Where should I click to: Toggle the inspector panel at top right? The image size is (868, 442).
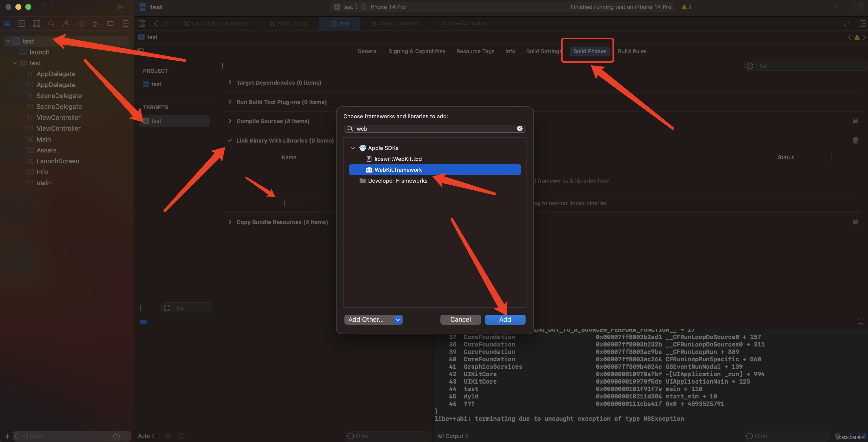tap(858, 7)
